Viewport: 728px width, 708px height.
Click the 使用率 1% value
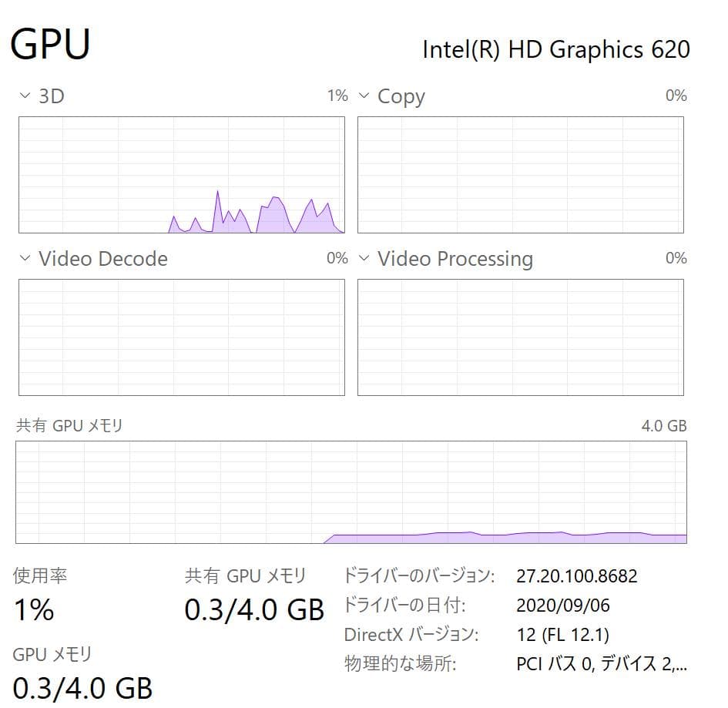(34, 610)
